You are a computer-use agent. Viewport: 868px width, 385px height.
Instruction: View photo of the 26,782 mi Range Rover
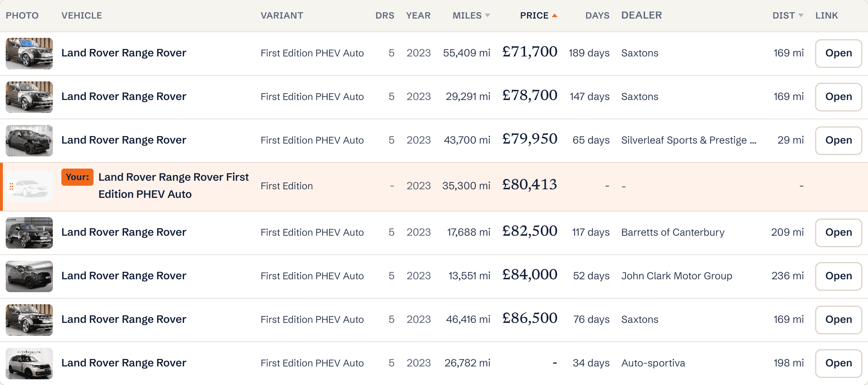click(29, 363)
